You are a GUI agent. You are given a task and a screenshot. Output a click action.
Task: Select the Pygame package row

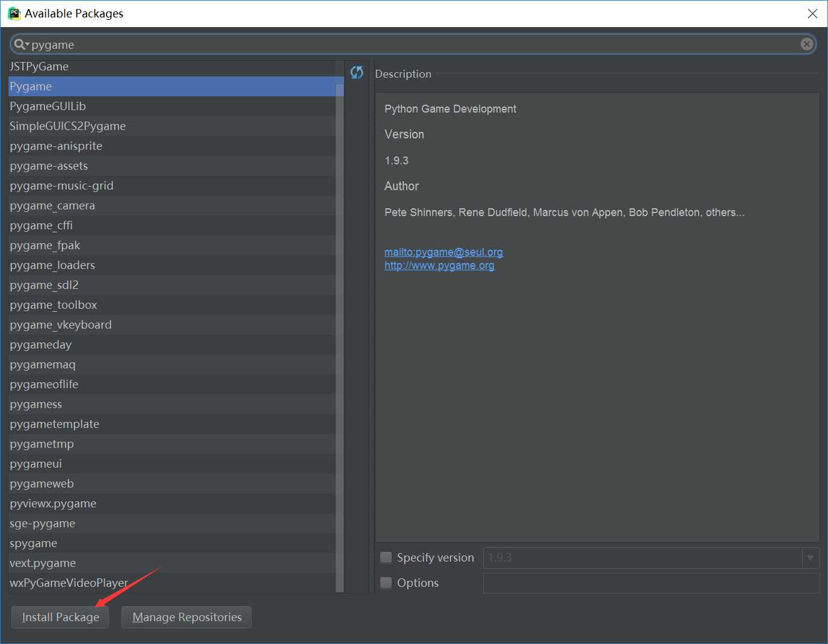click(x=172, y=86)
